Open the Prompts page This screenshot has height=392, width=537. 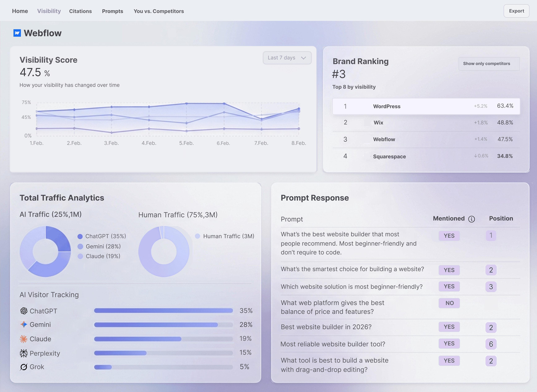click(112, 11)
